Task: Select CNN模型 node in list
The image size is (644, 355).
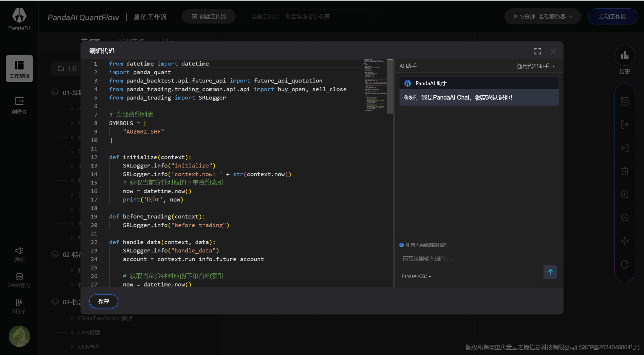Action: (89, 333)
